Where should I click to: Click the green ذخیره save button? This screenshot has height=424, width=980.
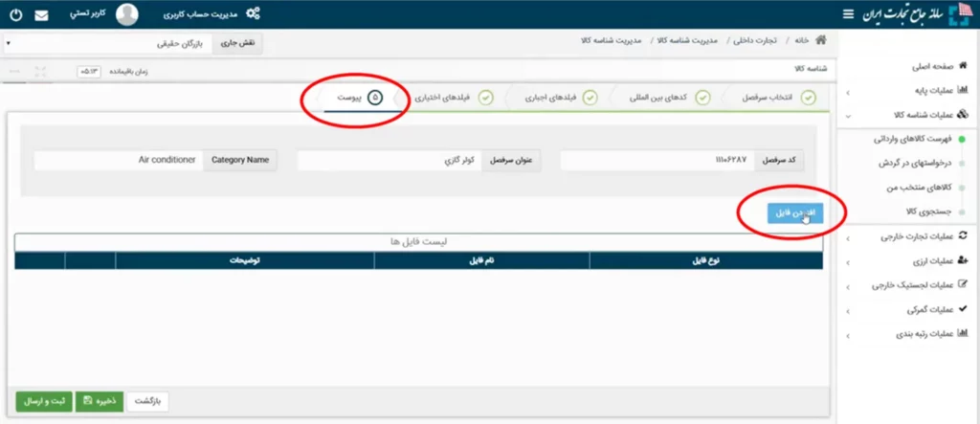coord(100,401)
